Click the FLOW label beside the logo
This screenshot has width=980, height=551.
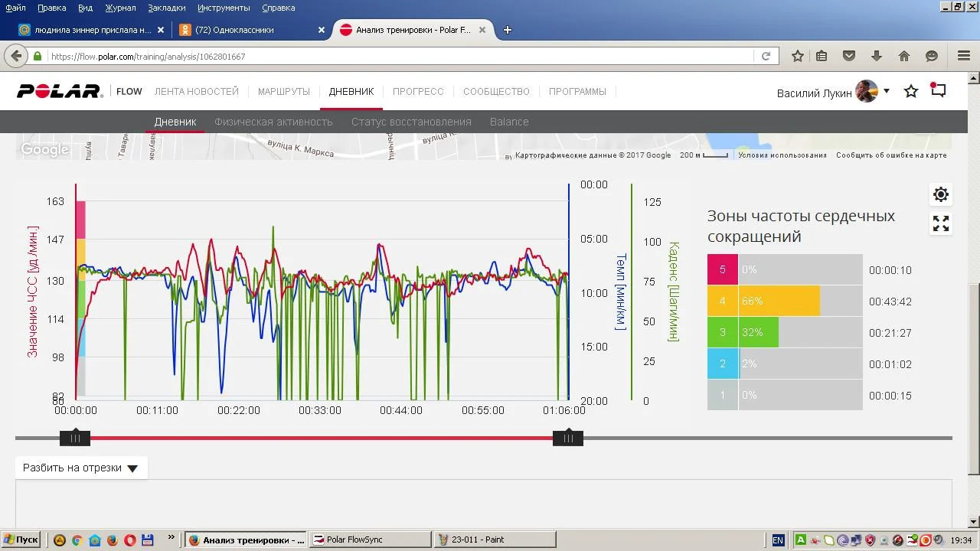click(129, 92)
